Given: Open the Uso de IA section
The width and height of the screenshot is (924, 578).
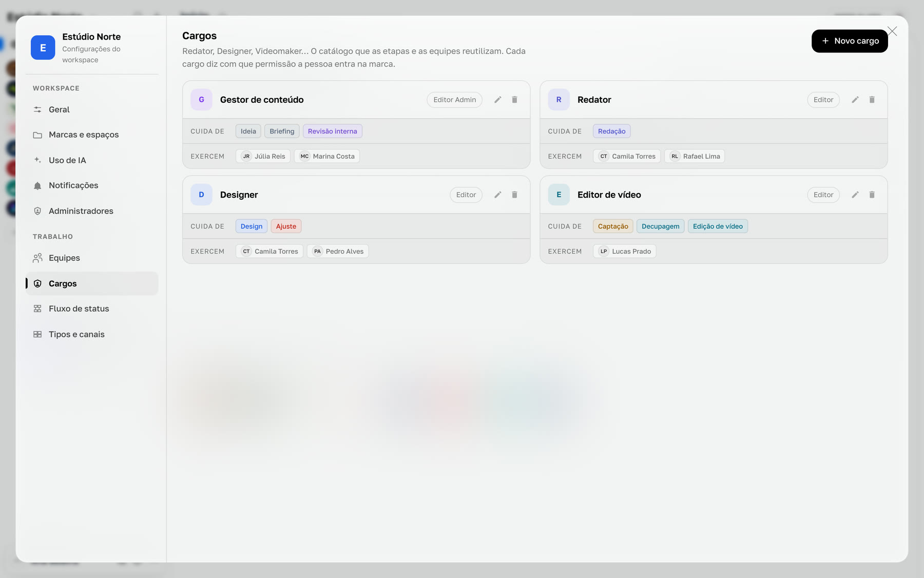Looking at the screenshot, I should point(92,160).
